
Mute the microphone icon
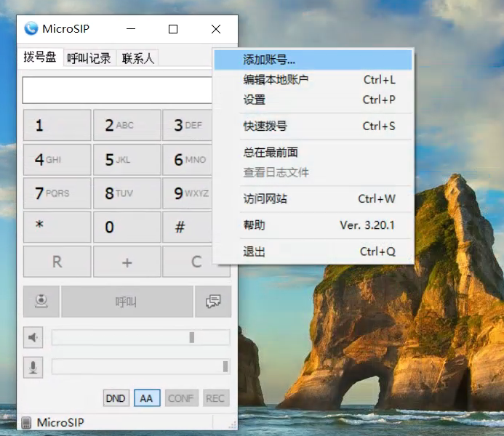[x=33, y=367]
